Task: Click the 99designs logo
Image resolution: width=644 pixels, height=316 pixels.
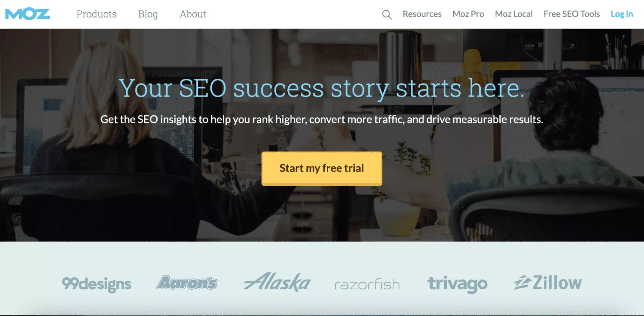Action: click(97, 284)
